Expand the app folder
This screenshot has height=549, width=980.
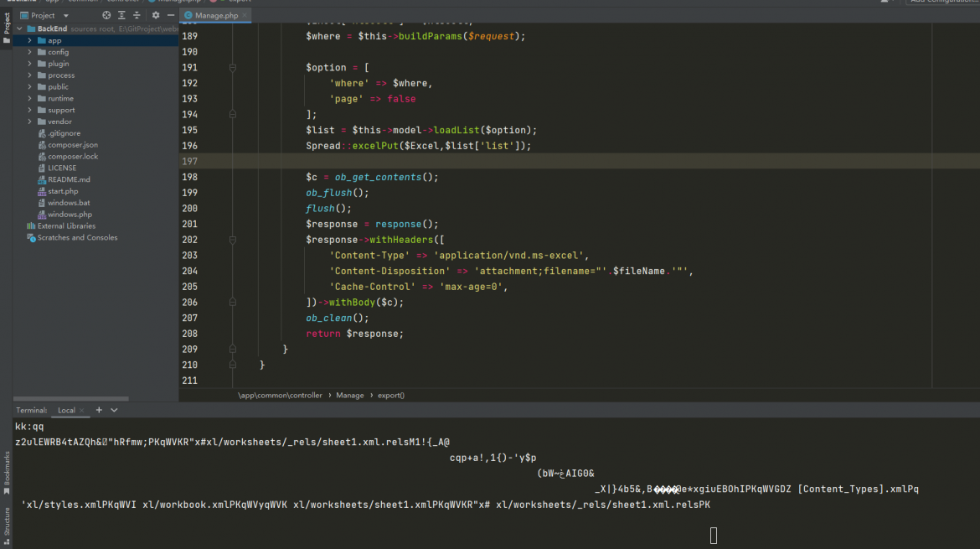[x=29, y=40]
